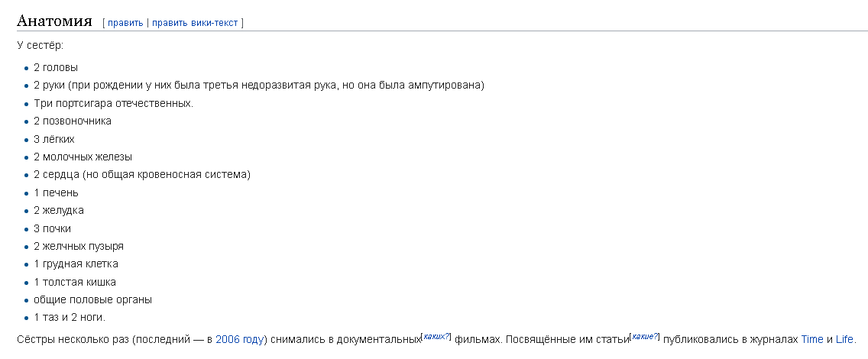
Task: Follow the "2006 году" link
Action: pos(240,339)
